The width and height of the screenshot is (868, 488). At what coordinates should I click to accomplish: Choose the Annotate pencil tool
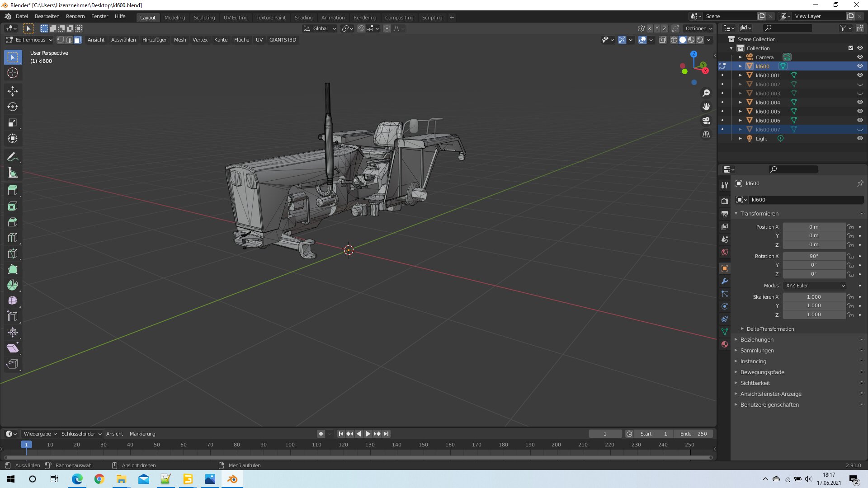pos(13,157)
